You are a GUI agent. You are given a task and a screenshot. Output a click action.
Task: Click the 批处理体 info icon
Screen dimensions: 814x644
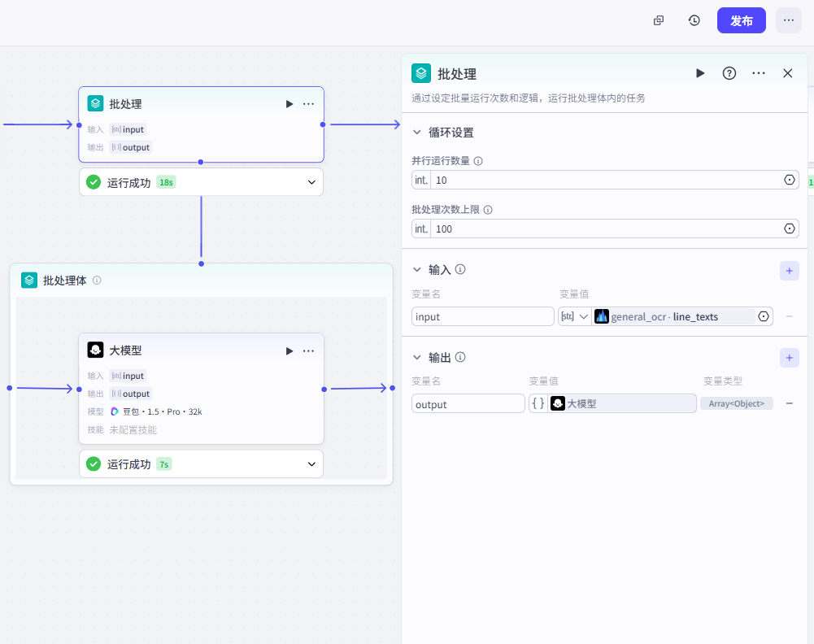pyautogui.click(x=97, y=281)
